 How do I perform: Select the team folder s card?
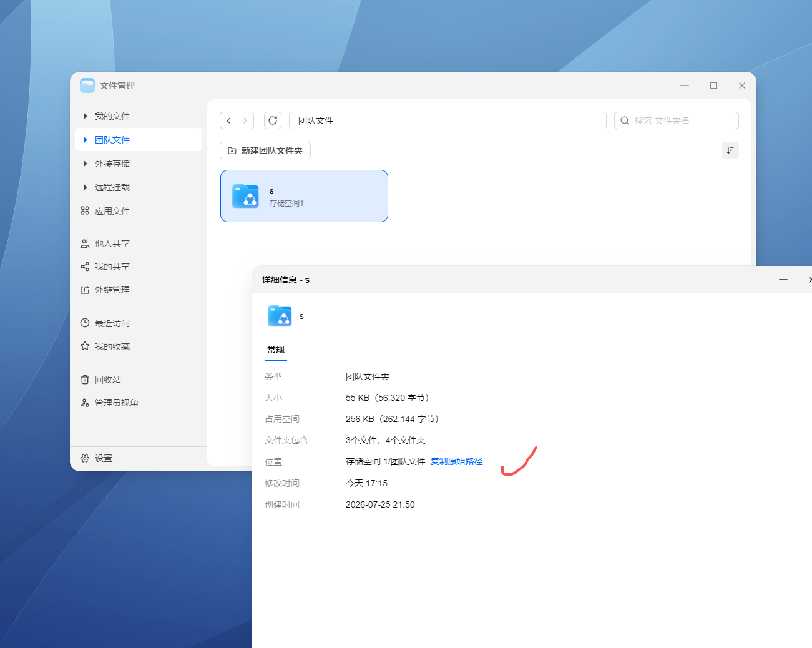click(x=304, y=196)
